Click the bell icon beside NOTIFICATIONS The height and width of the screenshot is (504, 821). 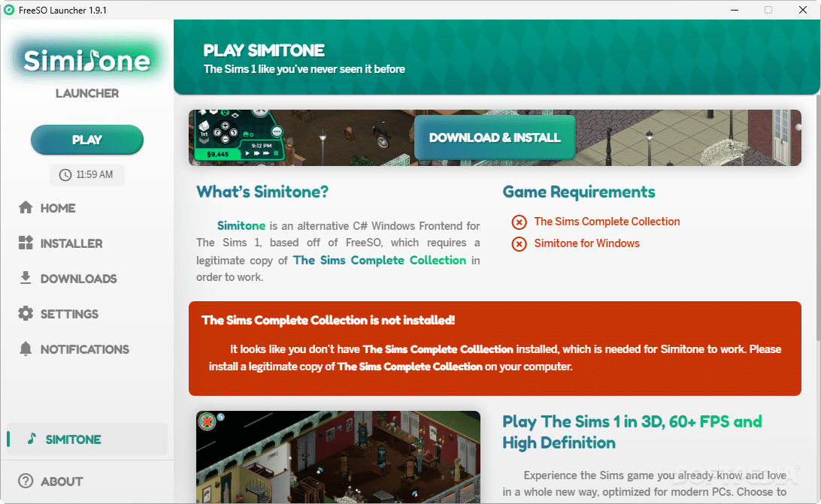pos(26,349)
